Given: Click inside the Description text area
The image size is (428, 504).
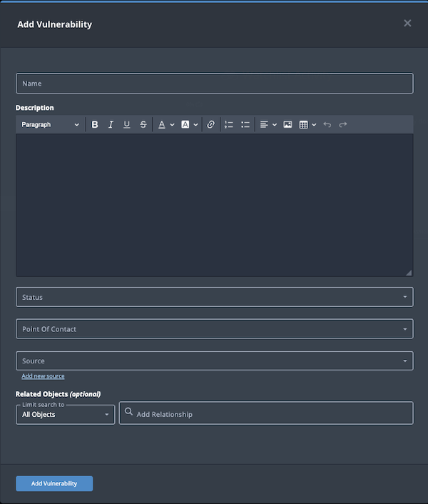Looking at the screenshot, I should (215, 205).
